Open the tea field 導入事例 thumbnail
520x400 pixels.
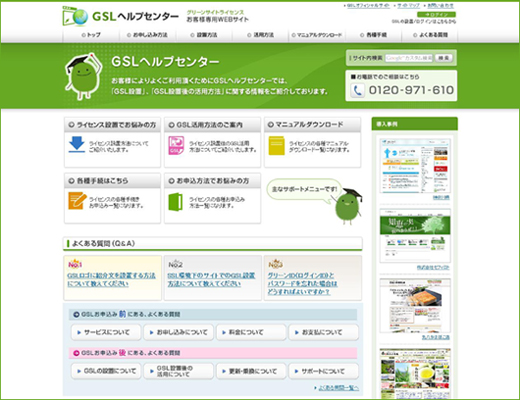(x=415, y=373)
